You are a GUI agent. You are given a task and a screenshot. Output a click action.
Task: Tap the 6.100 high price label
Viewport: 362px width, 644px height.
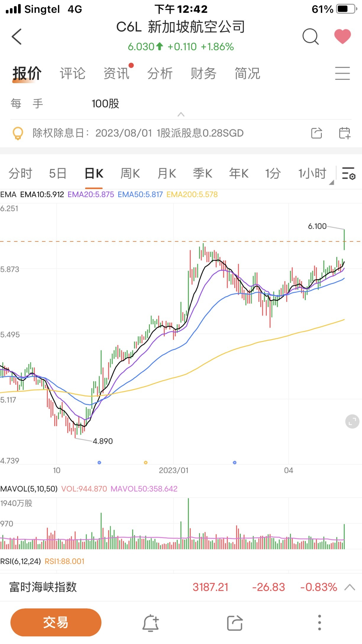(317, 226)
